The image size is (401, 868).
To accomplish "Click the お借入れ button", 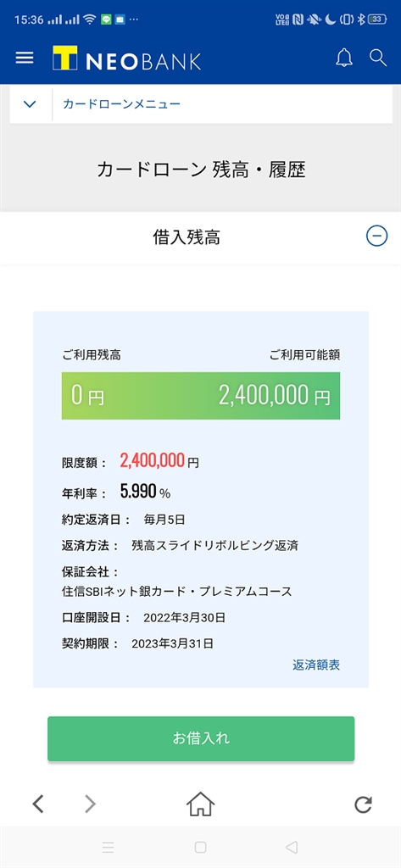I will [x=200, y=738].
